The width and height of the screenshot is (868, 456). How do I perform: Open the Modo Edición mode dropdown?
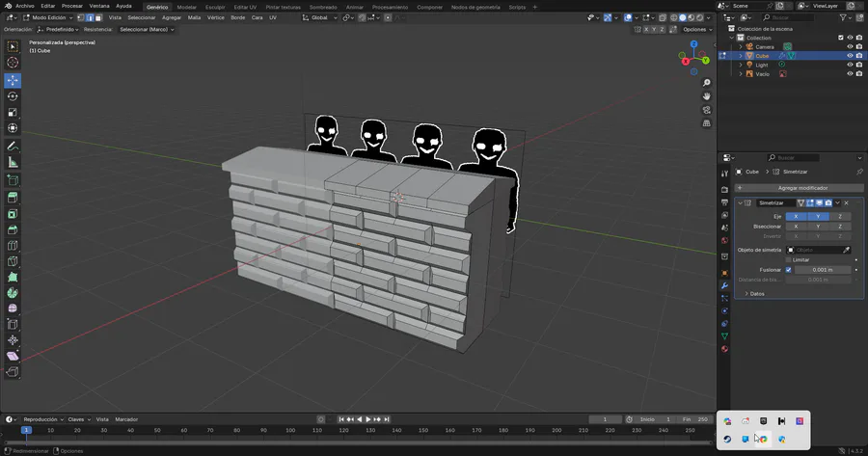click(47, 17)
